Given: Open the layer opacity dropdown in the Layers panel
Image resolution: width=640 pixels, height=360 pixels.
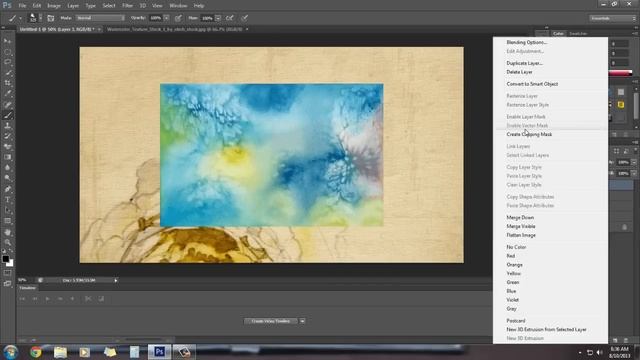Looking at the screenshot, I should coord(634,162).
